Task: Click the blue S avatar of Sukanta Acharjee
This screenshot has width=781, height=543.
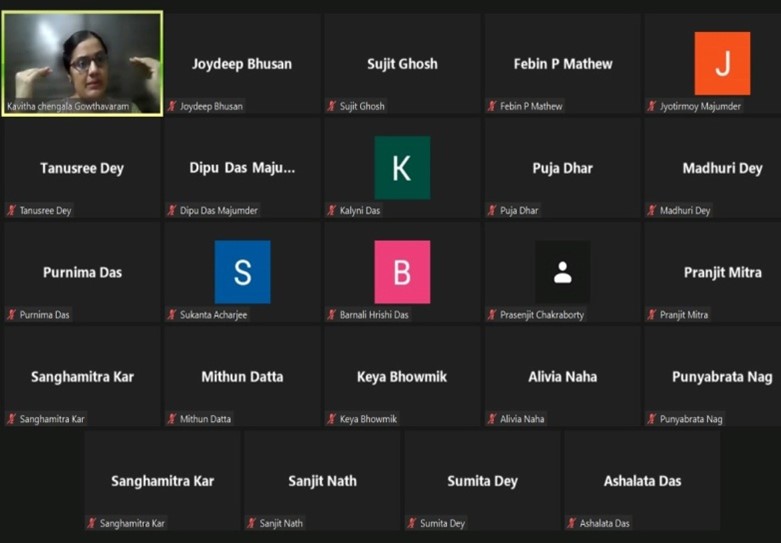Action: click(242, 272)
